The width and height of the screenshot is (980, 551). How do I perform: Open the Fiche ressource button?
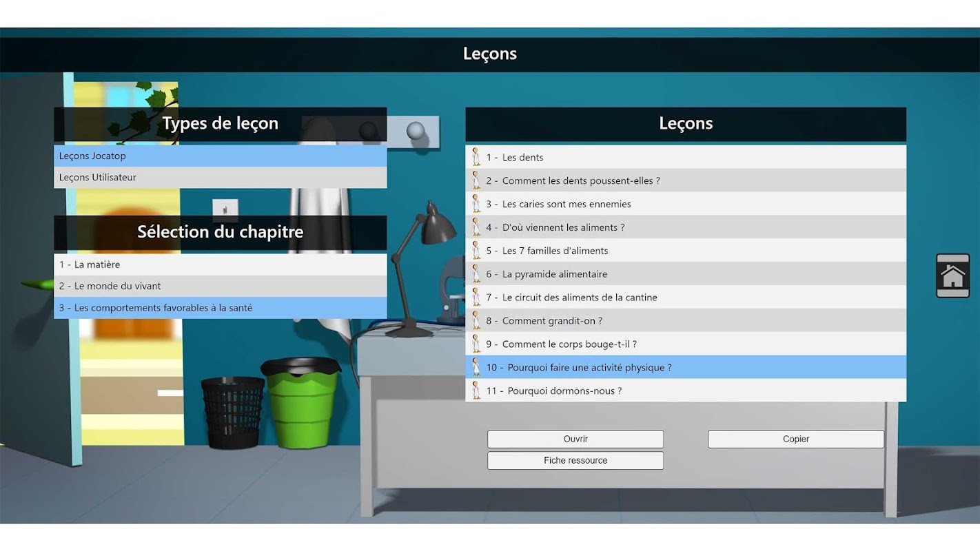click(575, 461)
